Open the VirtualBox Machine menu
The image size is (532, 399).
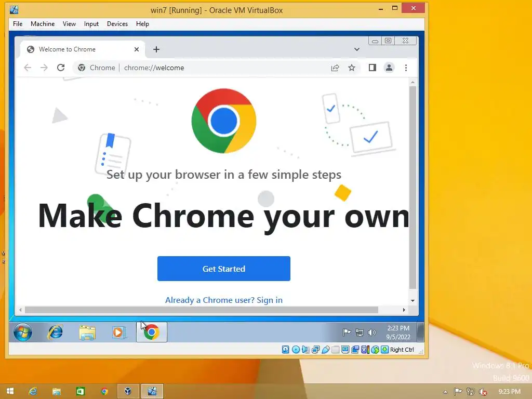click(43, 24)
